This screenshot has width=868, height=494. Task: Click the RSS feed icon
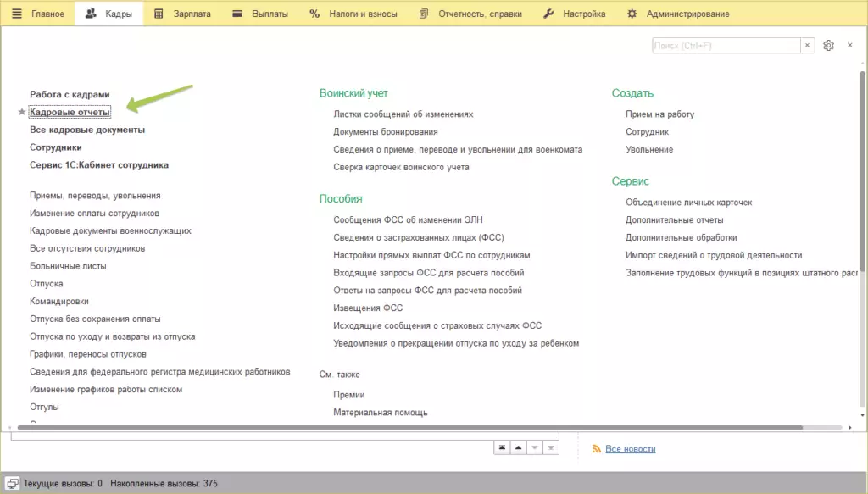pyautogui.click(x=596, y=449)
